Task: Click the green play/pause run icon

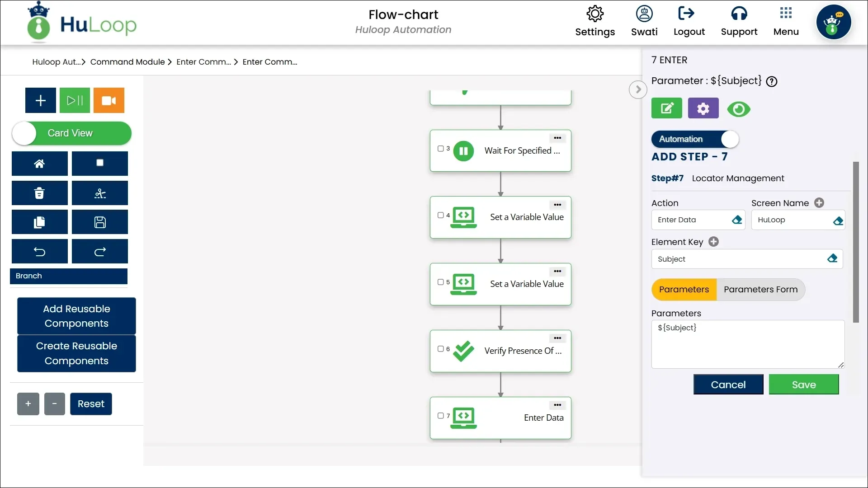Action: pyautogui.click(x=75, y=100)
